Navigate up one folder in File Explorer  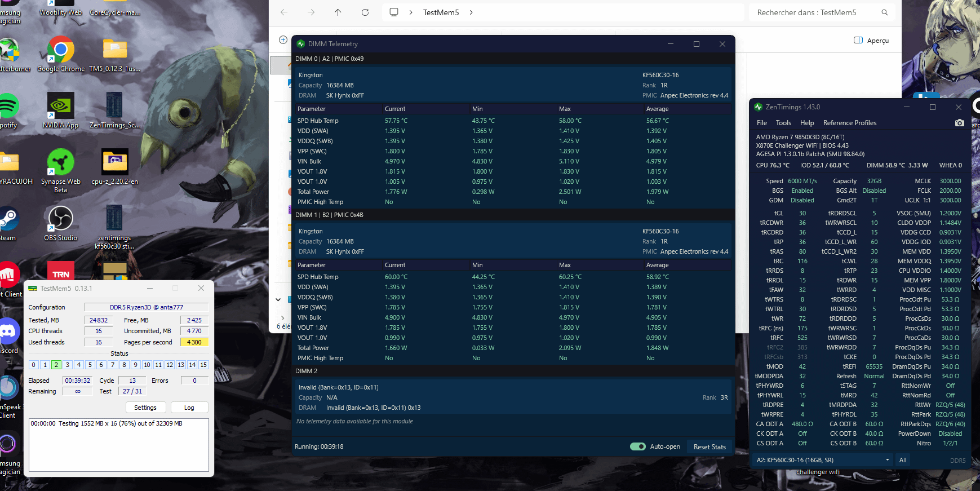(338, 12)
